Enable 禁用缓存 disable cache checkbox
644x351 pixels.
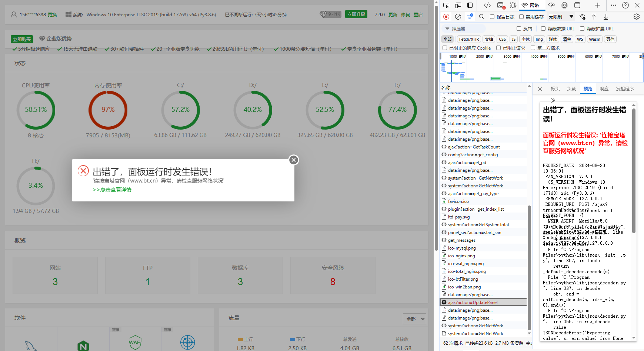click(521, 17)
